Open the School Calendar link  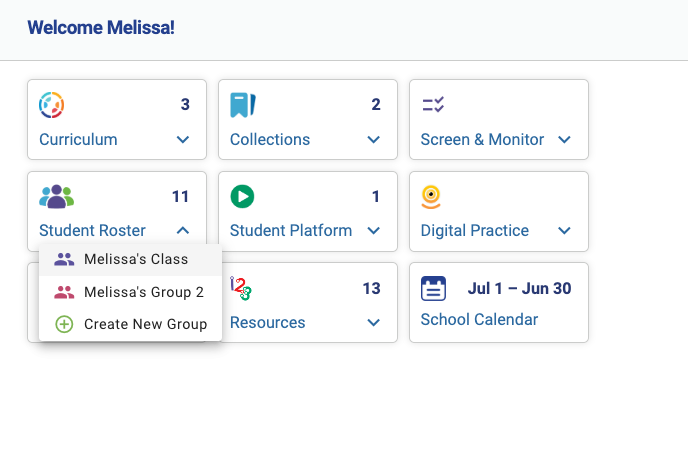[x=479, y=319]
